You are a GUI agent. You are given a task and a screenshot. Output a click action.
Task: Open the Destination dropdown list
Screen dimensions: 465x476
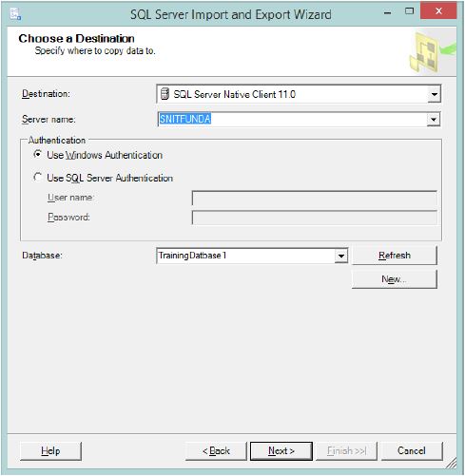tap(434, 94)
